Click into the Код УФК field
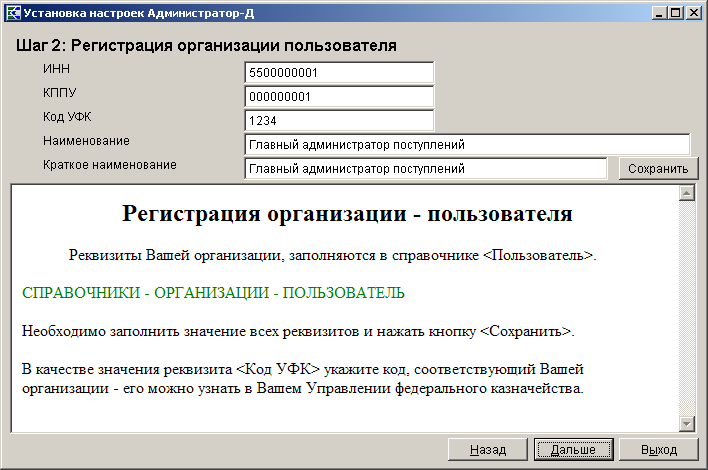Screen dimensions: 708x470 pyautogui.click(x=339, y=121)
